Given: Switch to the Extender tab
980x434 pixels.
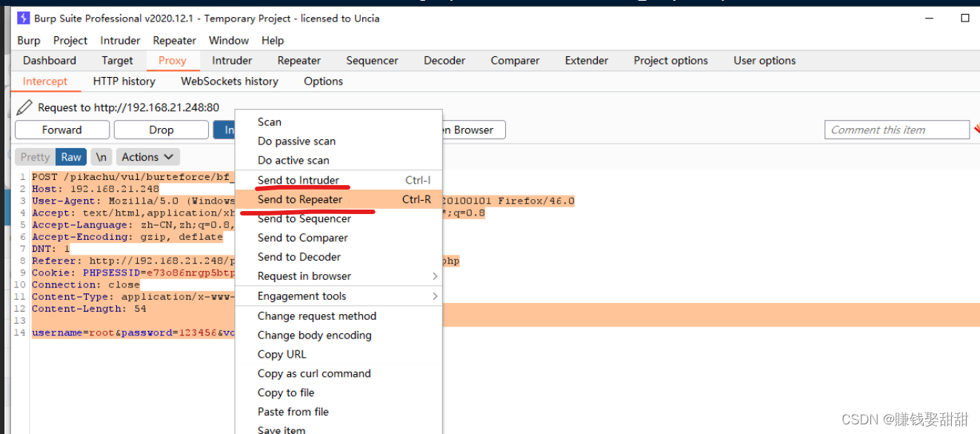Looking at the screenshot, I should coord(587,61).
